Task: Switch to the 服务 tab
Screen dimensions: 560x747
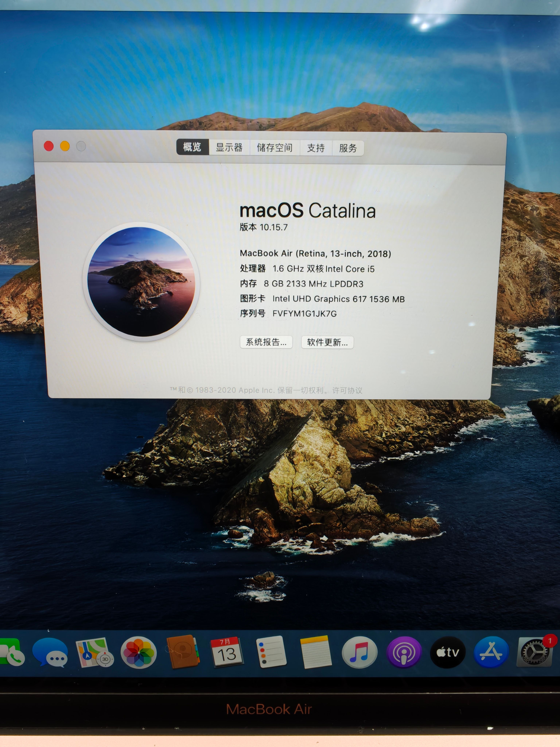Action: [348, 148]
